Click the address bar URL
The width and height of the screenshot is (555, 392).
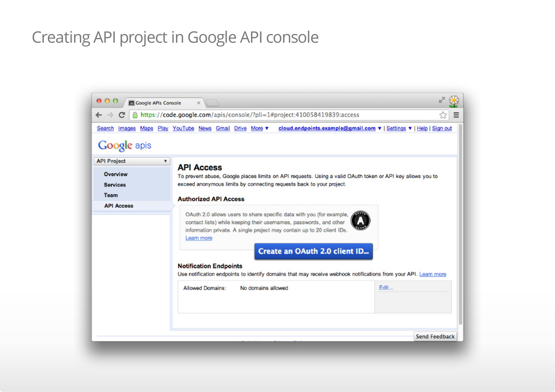250,115
